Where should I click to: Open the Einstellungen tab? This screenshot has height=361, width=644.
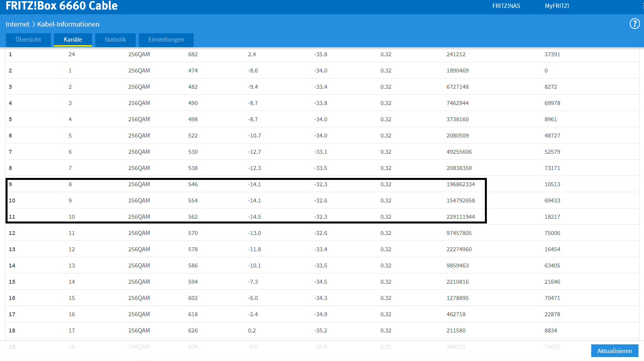click(x=166, y=40)
